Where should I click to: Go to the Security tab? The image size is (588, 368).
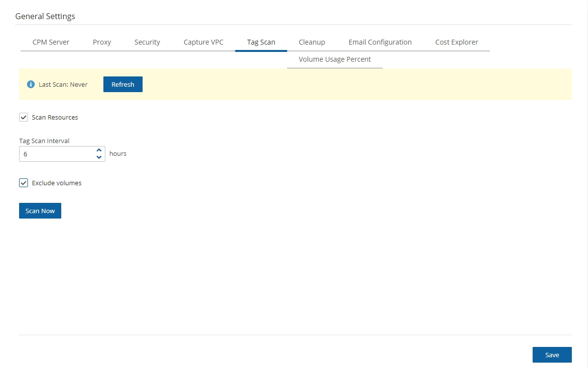click(147, 42)
